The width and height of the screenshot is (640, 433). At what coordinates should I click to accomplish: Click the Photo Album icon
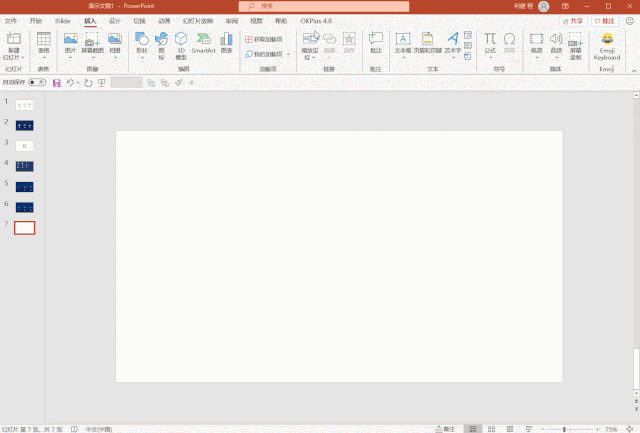tap(115, 38)
